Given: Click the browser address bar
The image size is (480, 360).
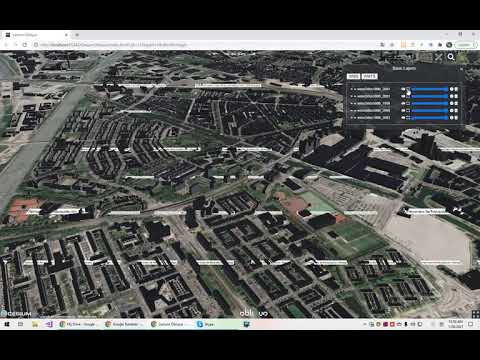Looking at the screenshot, I should pyautogui.click(x=207, y=44).
